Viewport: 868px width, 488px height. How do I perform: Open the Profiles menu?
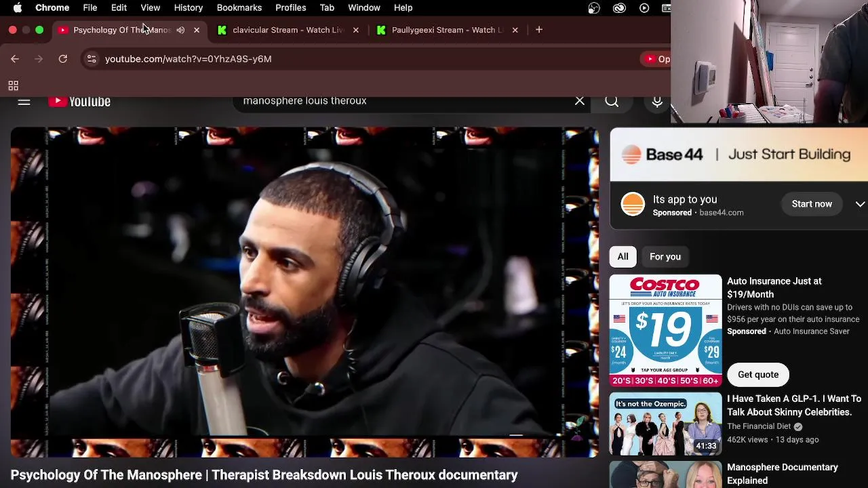[291, 7]
